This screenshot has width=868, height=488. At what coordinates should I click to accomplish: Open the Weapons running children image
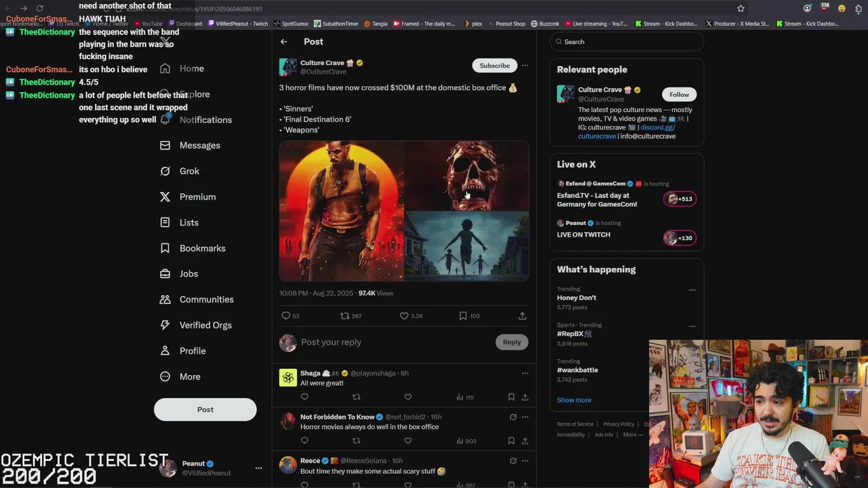467,246
